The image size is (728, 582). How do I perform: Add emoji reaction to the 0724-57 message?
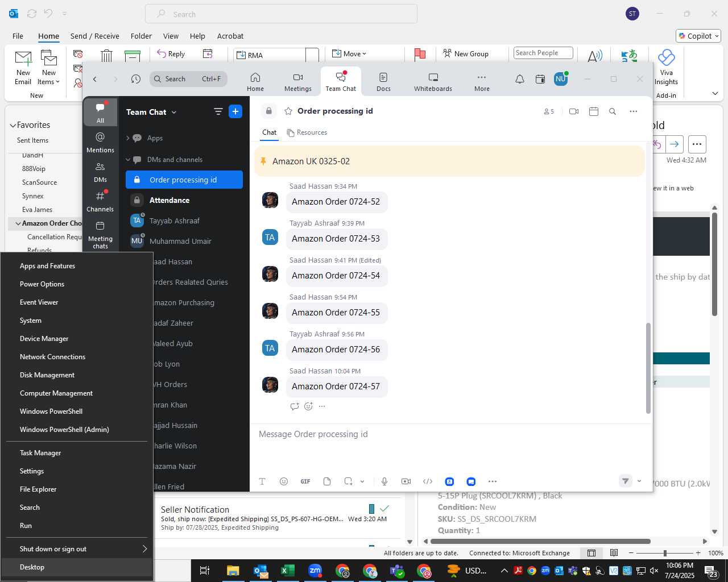click(308, 406)
